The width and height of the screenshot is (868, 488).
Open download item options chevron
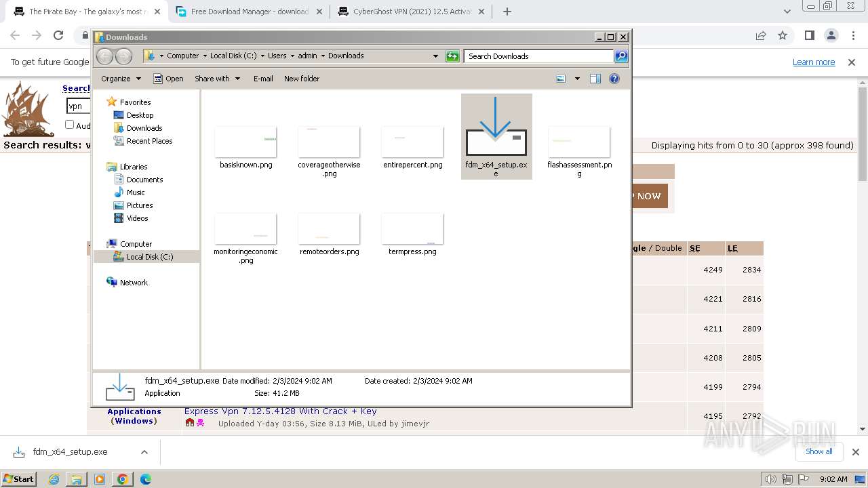pyautogui.click(x=144, y=452)
